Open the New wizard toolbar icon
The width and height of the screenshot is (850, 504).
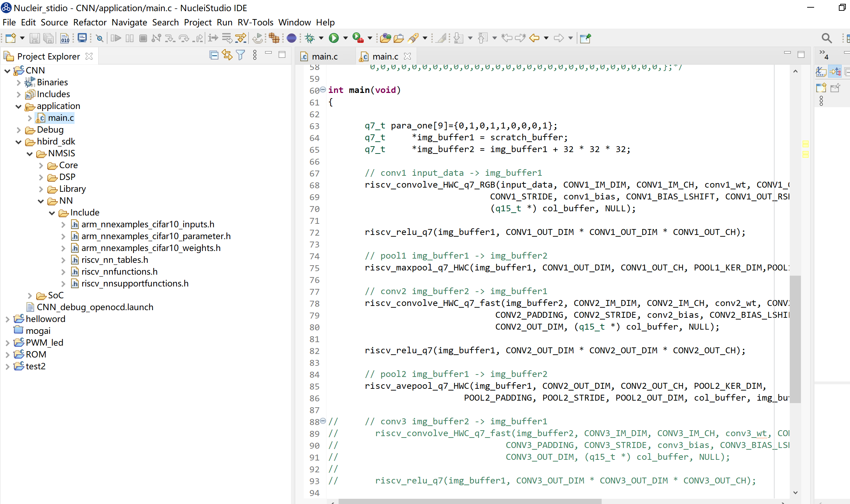10,38
